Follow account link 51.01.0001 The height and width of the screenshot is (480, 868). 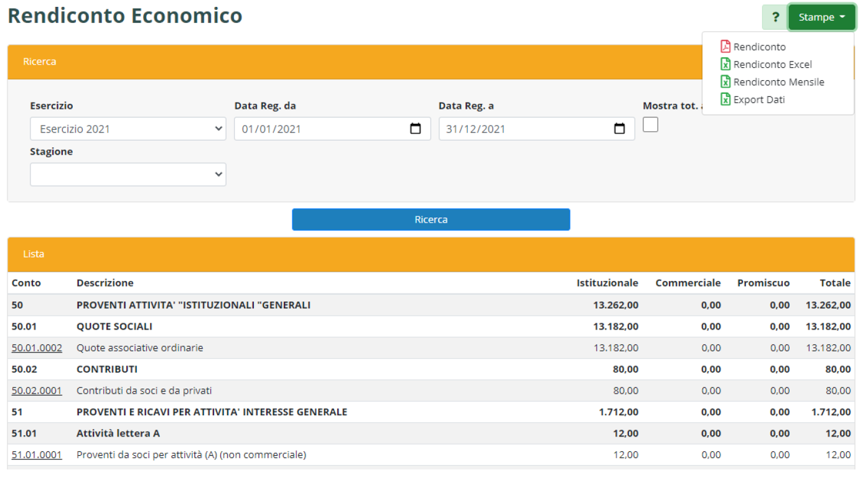(x=37, y=455)
